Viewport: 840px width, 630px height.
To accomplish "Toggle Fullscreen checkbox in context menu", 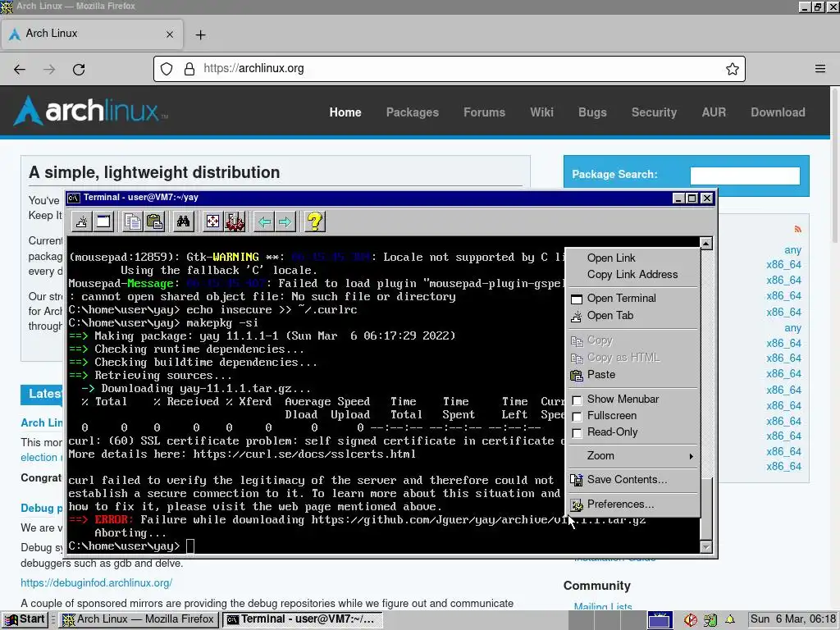I will [577, 416].
